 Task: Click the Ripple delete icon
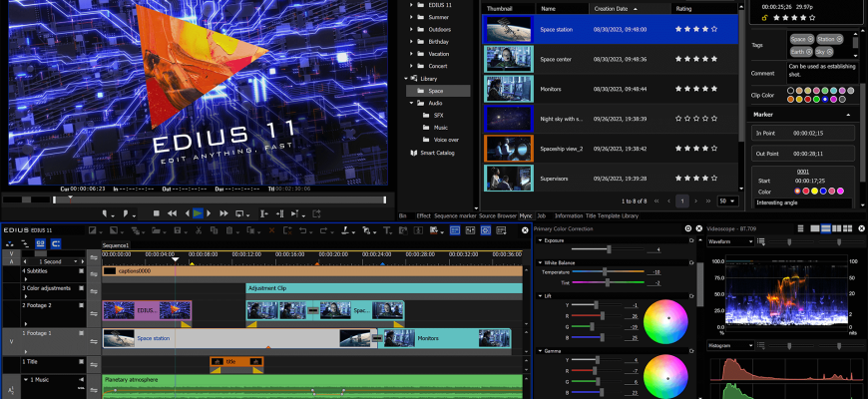(x=287, y=229)
